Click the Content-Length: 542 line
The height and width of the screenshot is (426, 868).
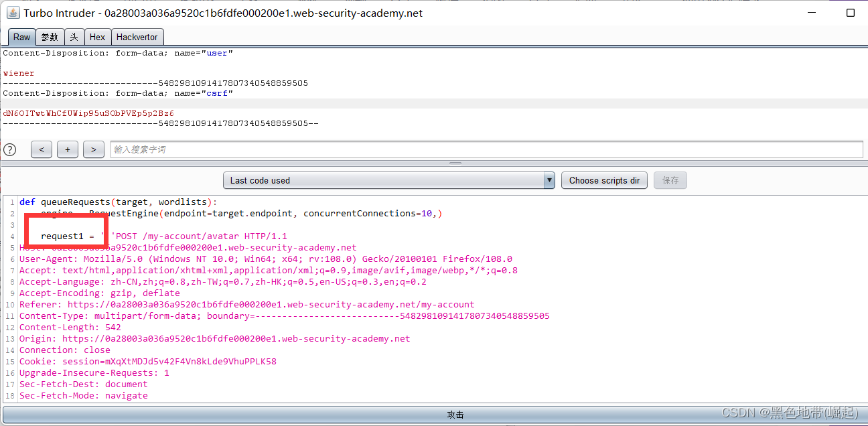point(70,327)
